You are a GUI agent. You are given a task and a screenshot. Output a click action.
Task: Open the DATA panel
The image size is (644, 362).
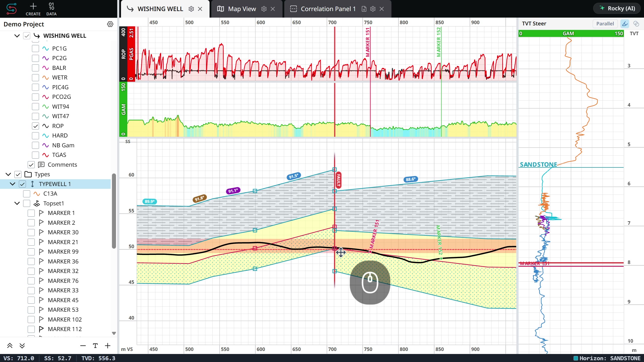click(51, 9)
